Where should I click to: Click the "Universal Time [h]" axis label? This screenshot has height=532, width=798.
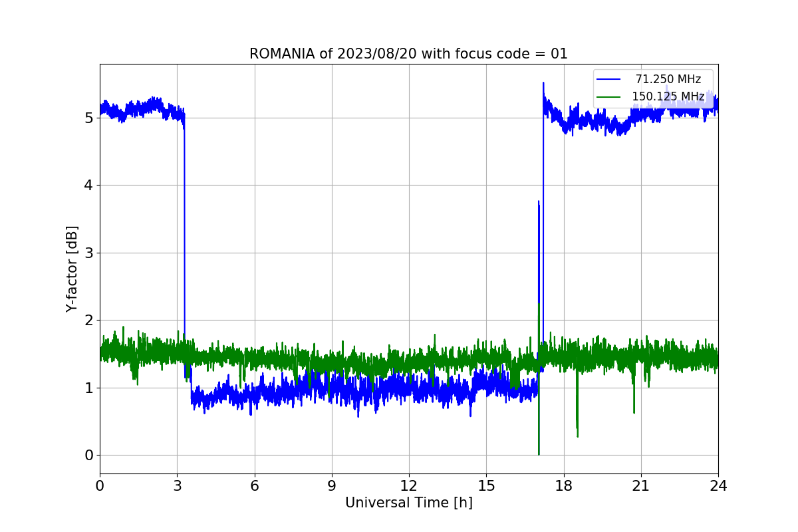[x=409, y=503]
